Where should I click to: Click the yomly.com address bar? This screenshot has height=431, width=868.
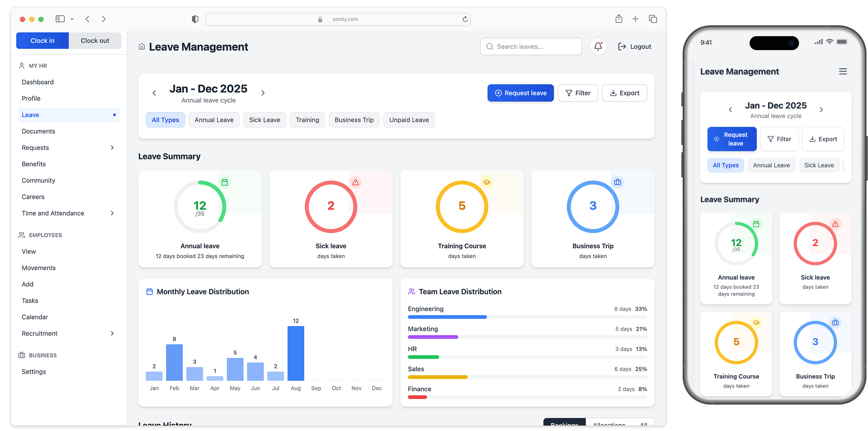pyautogui.click(x=338, y=19)
